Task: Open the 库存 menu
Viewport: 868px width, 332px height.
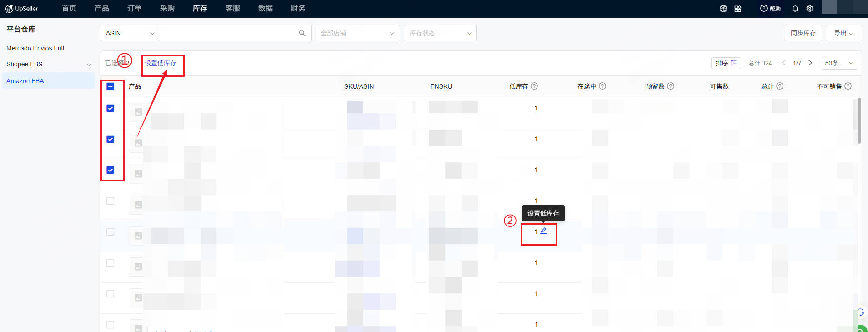Action: coord(200,9)
